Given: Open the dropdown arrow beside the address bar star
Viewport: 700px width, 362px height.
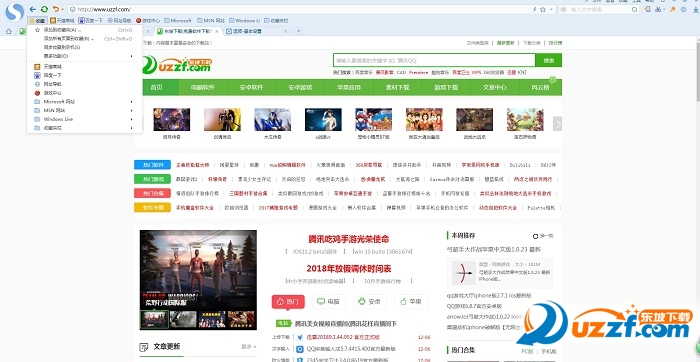Looking at the screenshot, I should [551, 9].
